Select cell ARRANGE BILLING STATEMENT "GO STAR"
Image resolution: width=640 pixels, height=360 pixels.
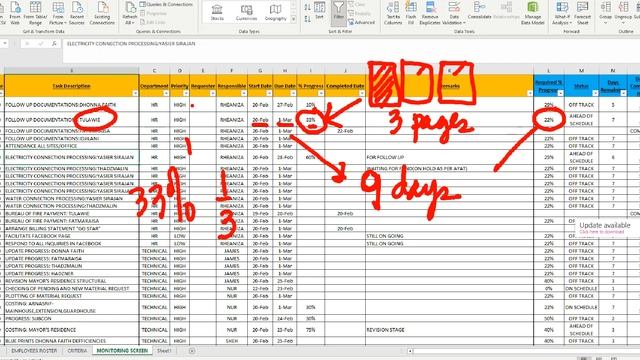coord(72,229)
